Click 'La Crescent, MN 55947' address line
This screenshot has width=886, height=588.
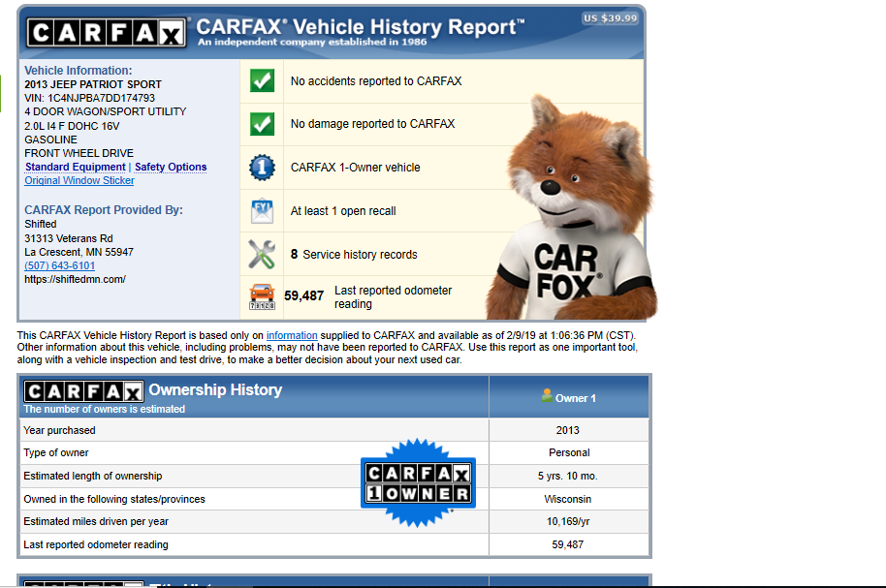click(79, 252)
